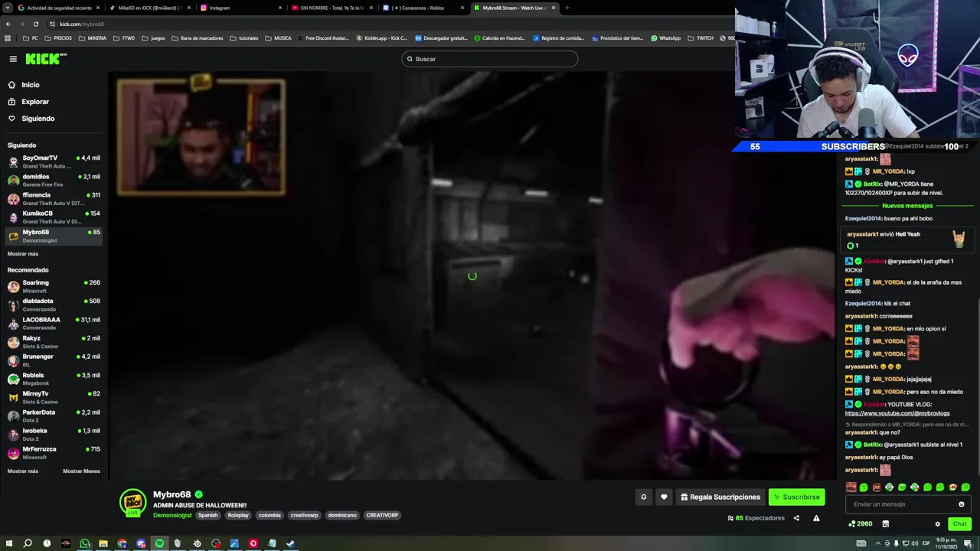This screenshot has height=551, width=980.
Task: Open the Kick hamburger sidebar menu
Action: (13, 59)
